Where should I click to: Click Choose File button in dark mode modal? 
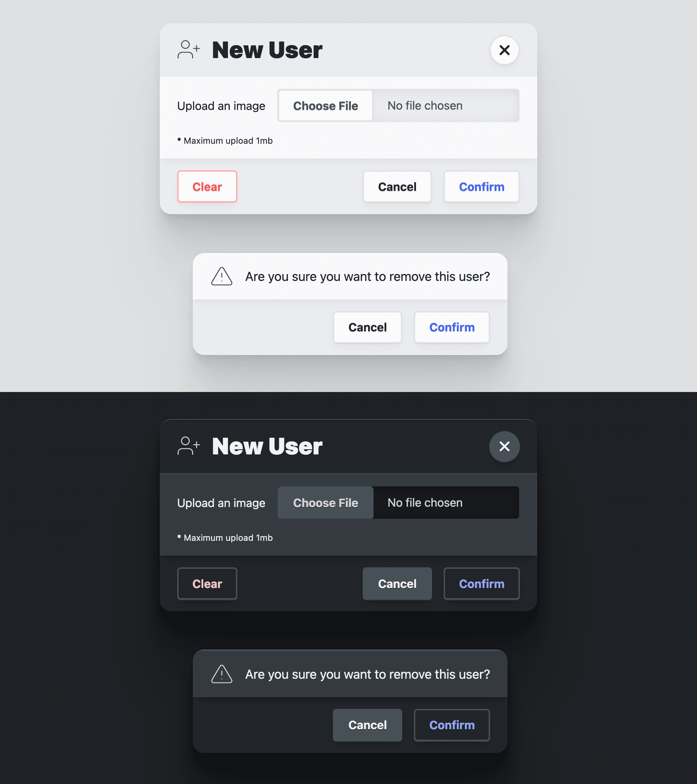click(x=326, y=502)
